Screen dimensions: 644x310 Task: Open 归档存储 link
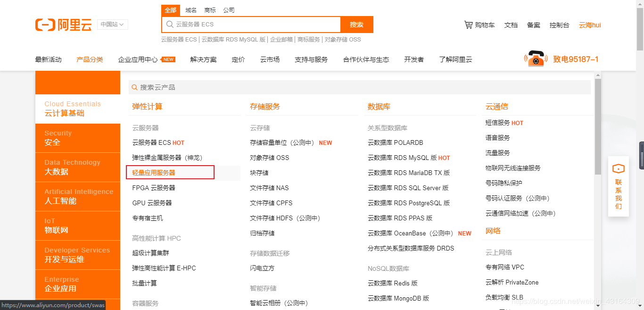262,233
